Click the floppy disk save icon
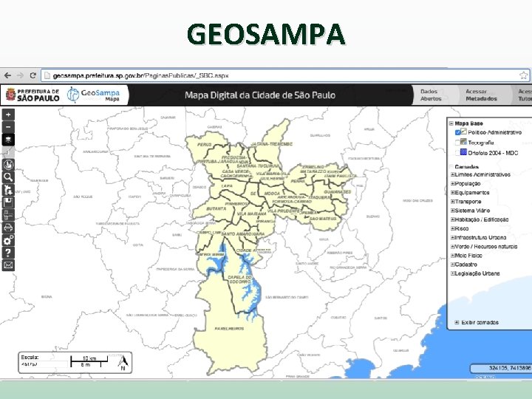The height and width of the screenshot is (399, 532). (8, 202)
